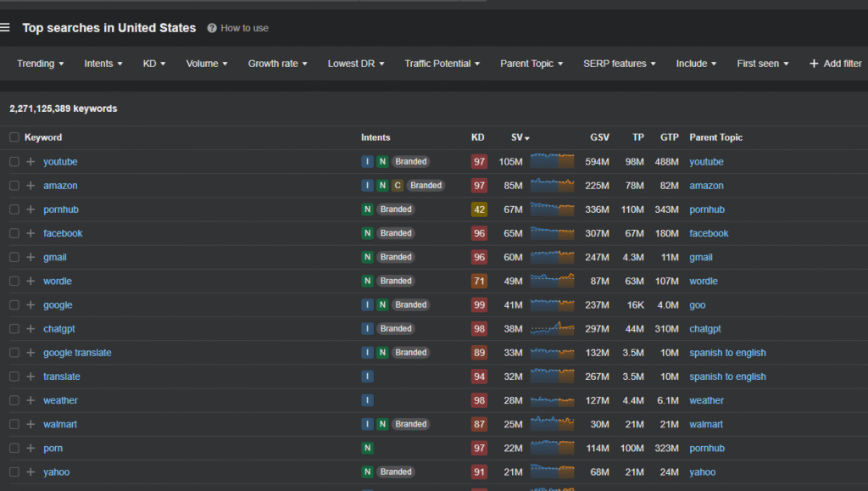Check the facebook row checkbox
The image size is (868, 491).
coord(14,233)
